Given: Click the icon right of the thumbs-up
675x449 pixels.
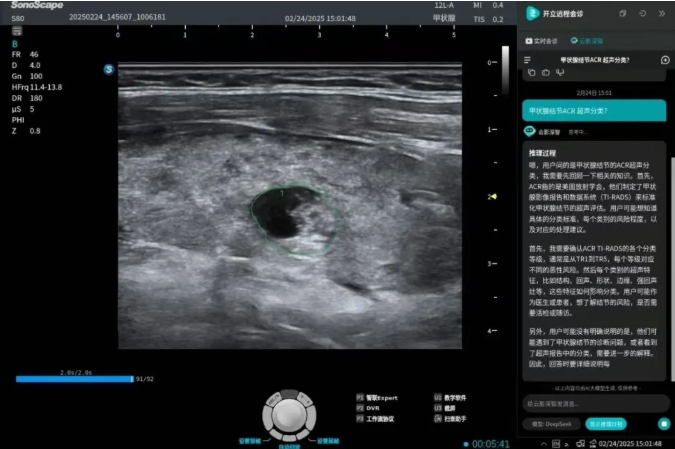Looking at the screenshot, I should pos(560,72).
